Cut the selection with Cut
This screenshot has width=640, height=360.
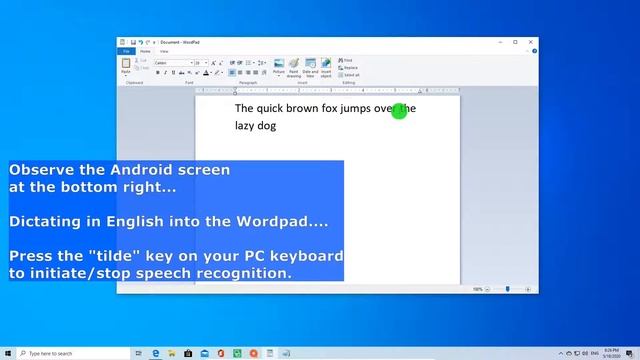(x=141, y=60)
